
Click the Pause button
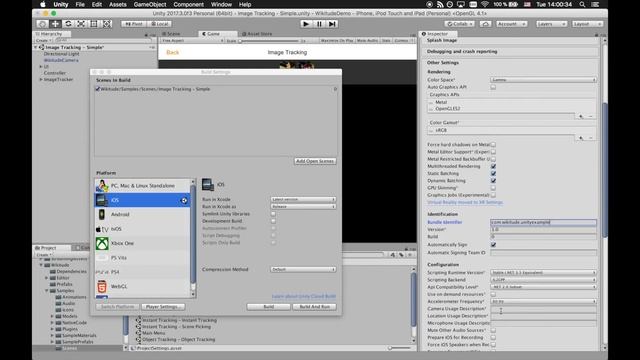tap(319, 24)
